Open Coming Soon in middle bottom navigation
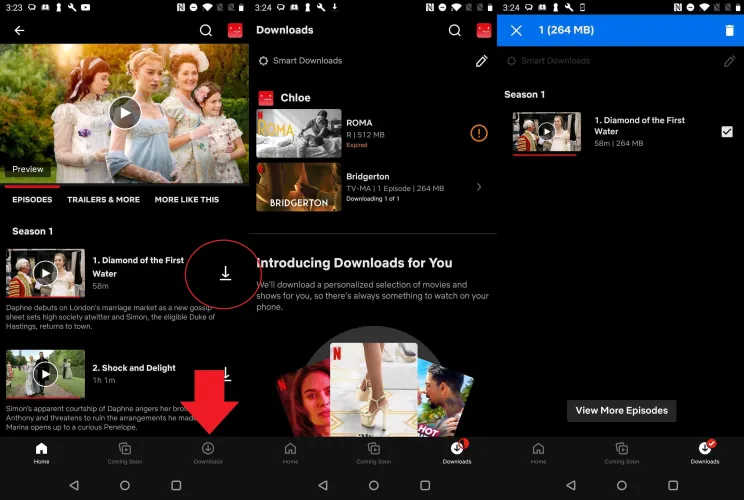This screenshot has width=744, height=500. (x=373, y=452)
